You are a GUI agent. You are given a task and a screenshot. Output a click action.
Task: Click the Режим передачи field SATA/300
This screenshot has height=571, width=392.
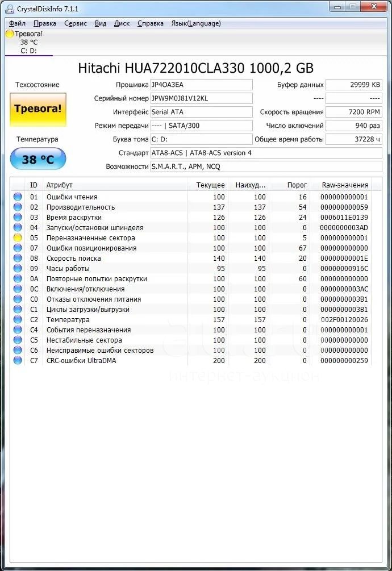(x=201, y=126)
